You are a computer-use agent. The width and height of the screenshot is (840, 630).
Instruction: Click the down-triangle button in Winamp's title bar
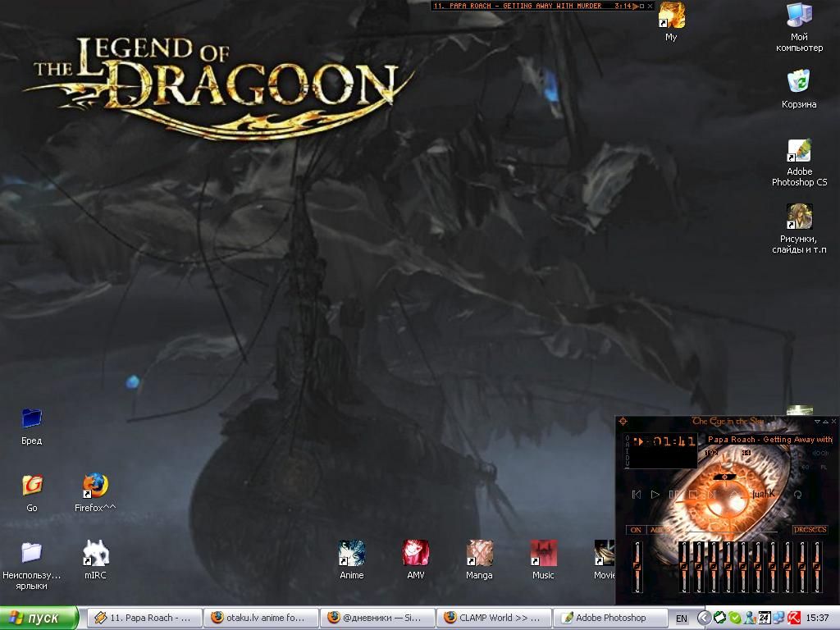point(817,422)
